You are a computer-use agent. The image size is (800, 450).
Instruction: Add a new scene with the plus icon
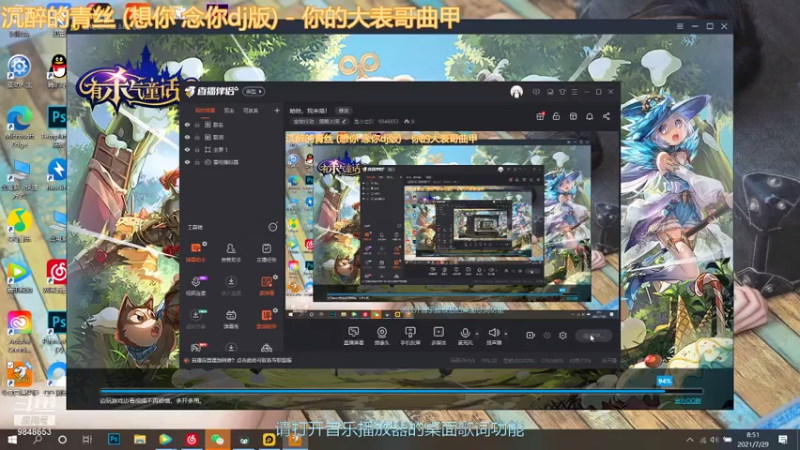click(x=277, y=110)
